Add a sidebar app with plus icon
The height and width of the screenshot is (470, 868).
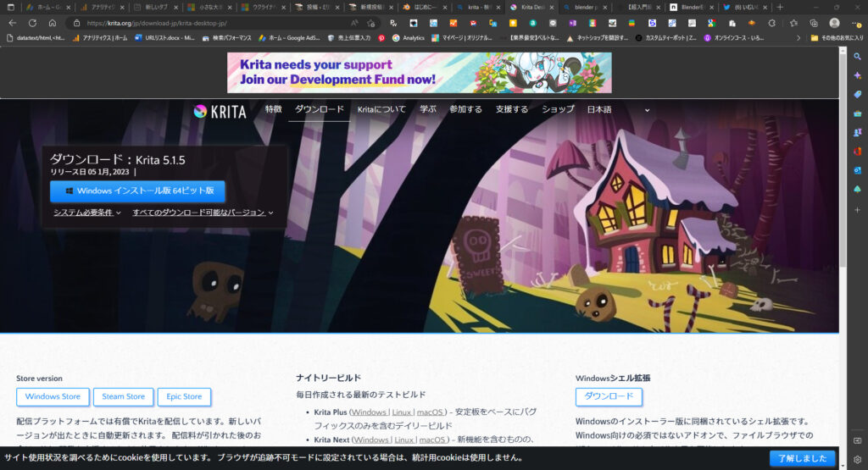pos(857,210)
